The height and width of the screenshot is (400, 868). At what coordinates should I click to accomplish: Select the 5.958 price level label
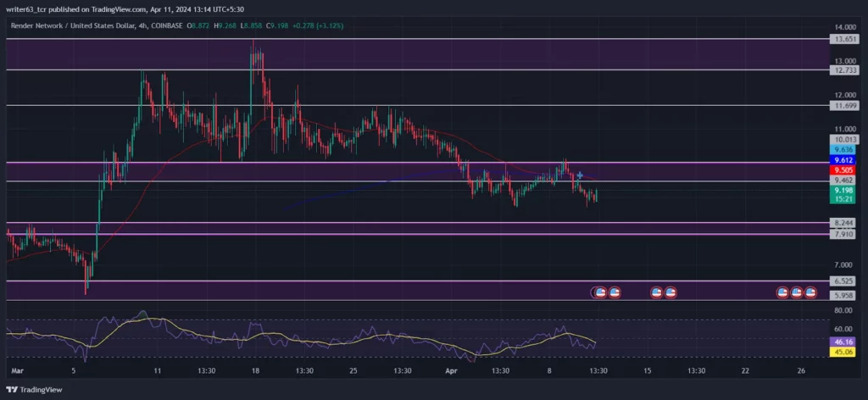click(x=844, y=296)
